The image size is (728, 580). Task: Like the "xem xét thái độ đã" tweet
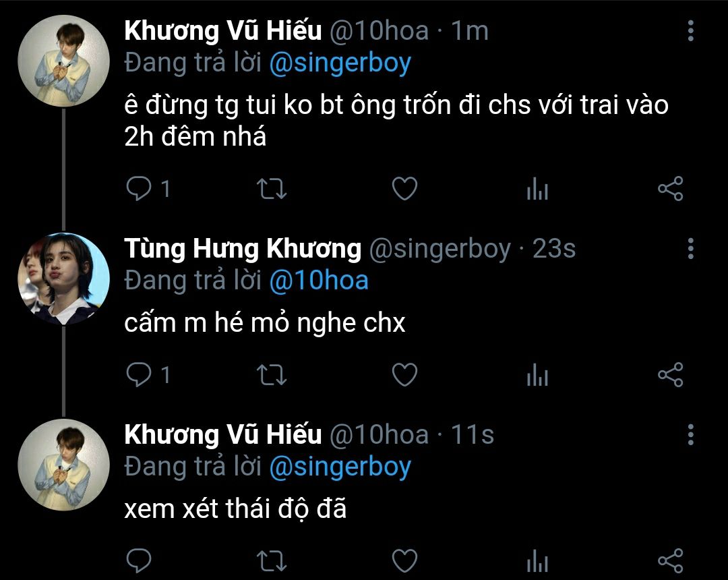[404, 561]
